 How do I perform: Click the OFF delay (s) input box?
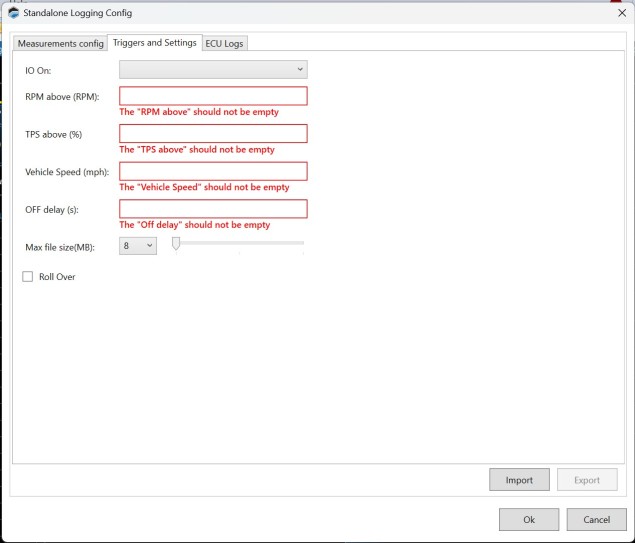pyautogui.click(x=213, y=209)
